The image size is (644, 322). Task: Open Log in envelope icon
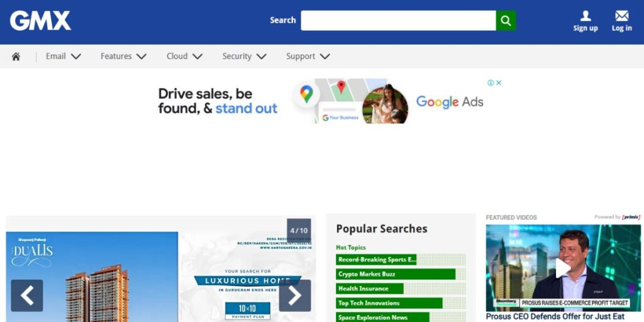point(621,16)
